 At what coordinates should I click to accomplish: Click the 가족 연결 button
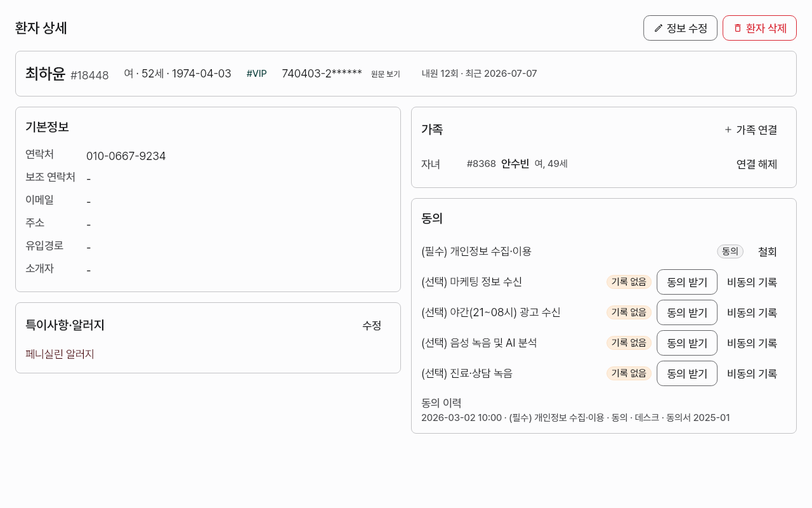point(750,130)
